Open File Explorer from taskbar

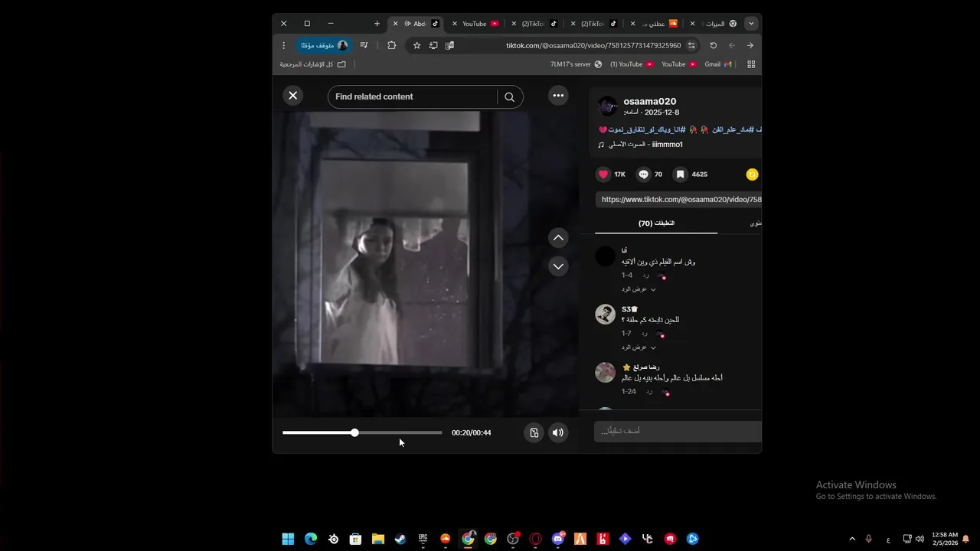pyautogui.click(x=378, y=539)
